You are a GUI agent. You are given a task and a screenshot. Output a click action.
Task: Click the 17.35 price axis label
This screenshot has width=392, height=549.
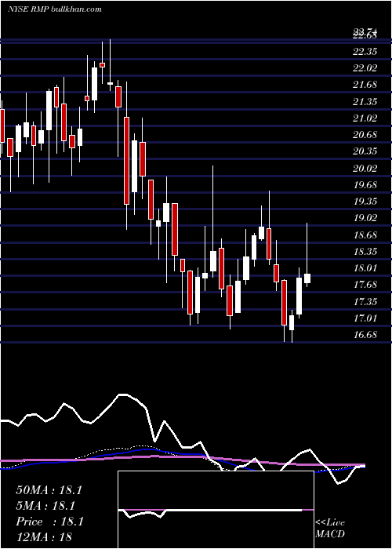coord(365,301)
